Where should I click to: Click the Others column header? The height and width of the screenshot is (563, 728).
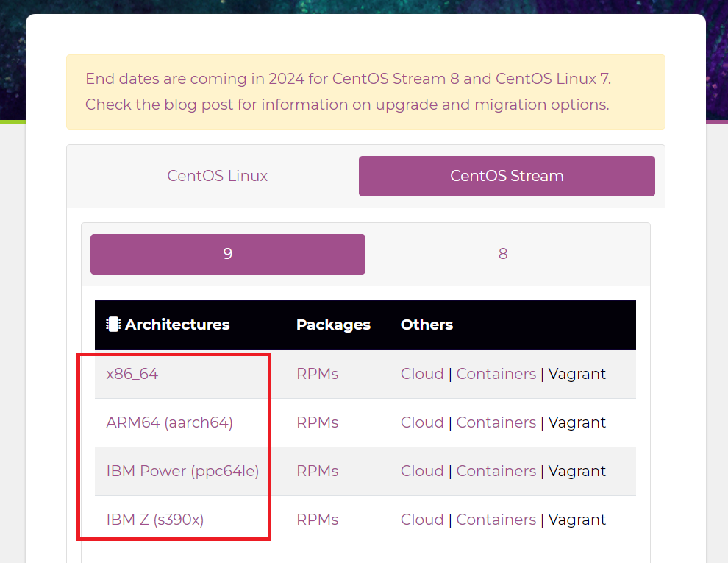427,325
